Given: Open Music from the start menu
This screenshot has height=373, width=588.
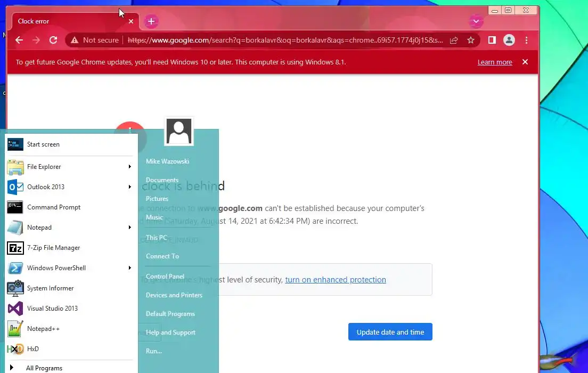Looking at the screenshot, I should 154,217.
